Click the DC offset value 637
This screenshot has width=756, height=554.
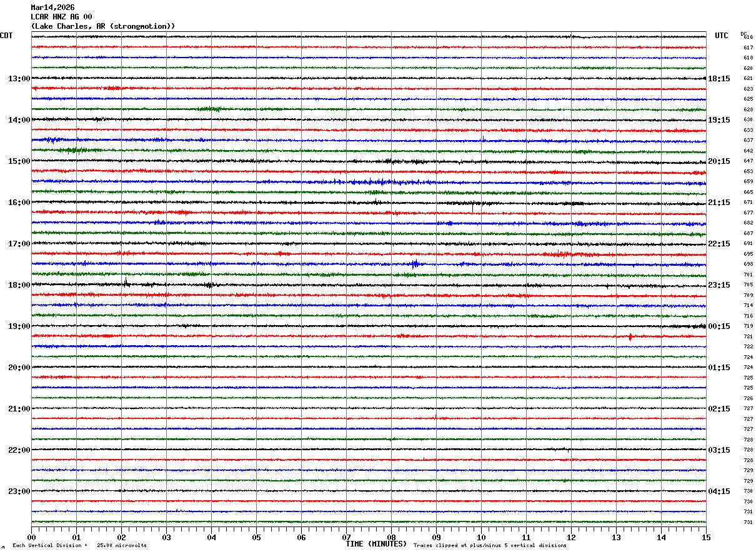coord(748,140)
